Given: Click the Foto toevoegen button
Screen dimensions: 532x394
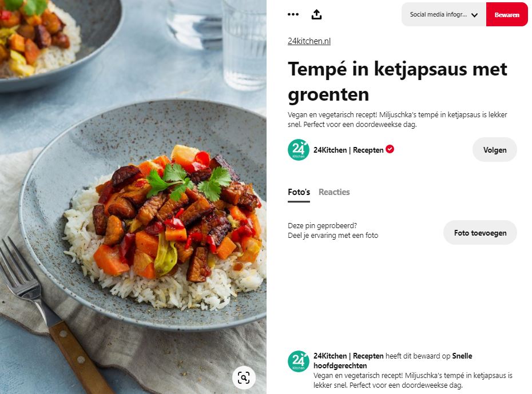Looking at the screenshot, I should pos(480,233).
